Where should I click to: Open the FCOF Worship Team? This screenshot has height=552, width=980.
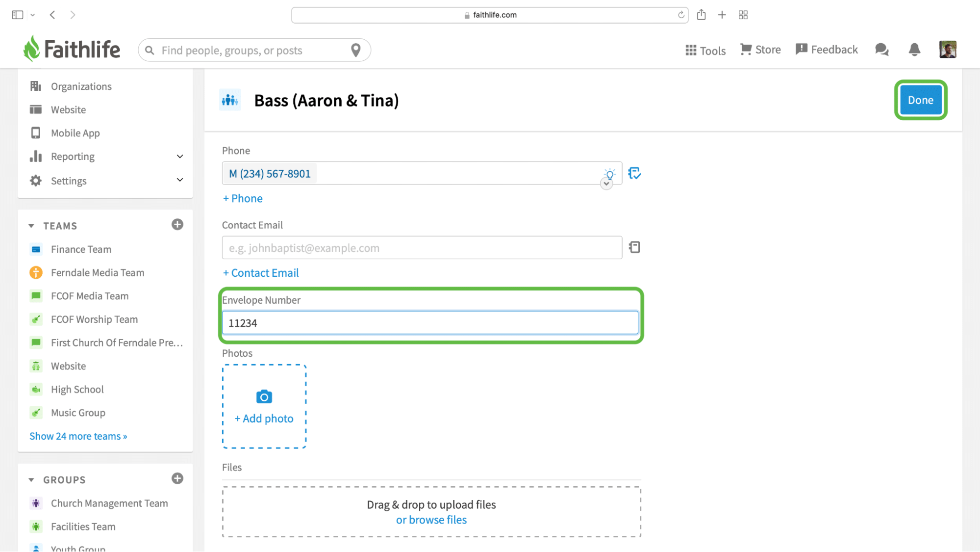[94, 319]
